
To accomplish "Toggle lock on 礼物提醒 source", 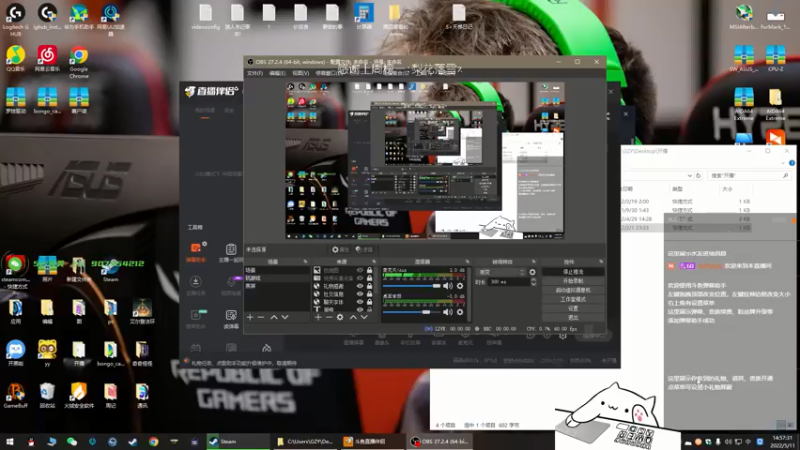I will click(369, 286).
